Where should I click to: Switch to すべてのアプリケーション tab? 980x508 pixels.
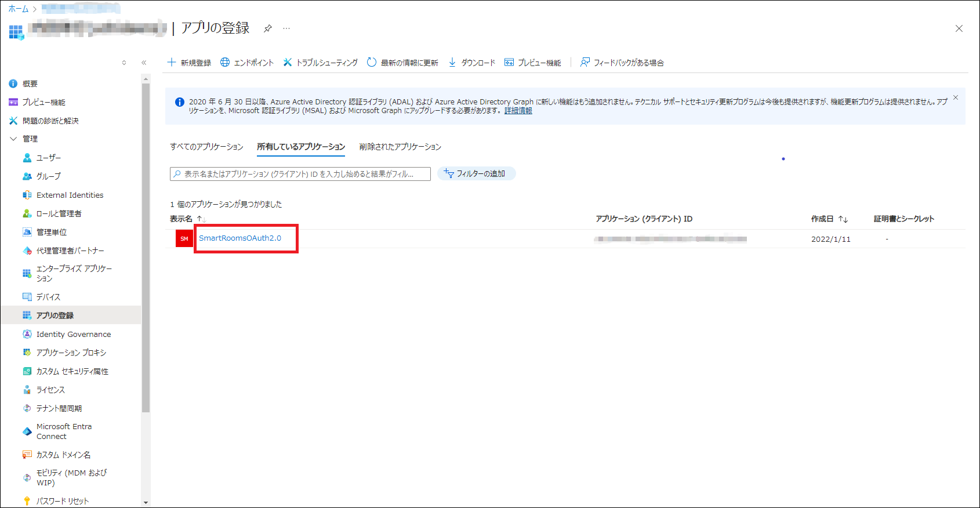206,147
